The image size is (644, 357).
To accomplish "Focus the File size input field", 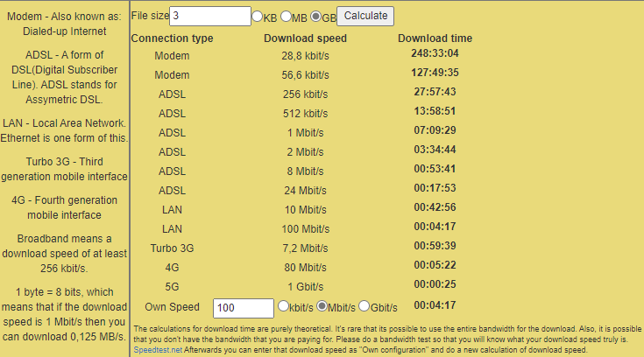I will tap(210, 16).
